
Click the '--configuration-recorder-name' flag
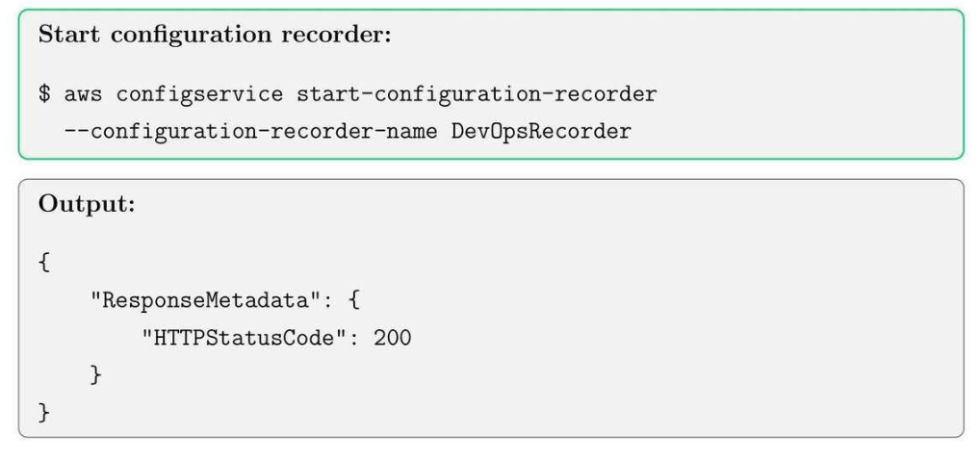tap(251, 131)
